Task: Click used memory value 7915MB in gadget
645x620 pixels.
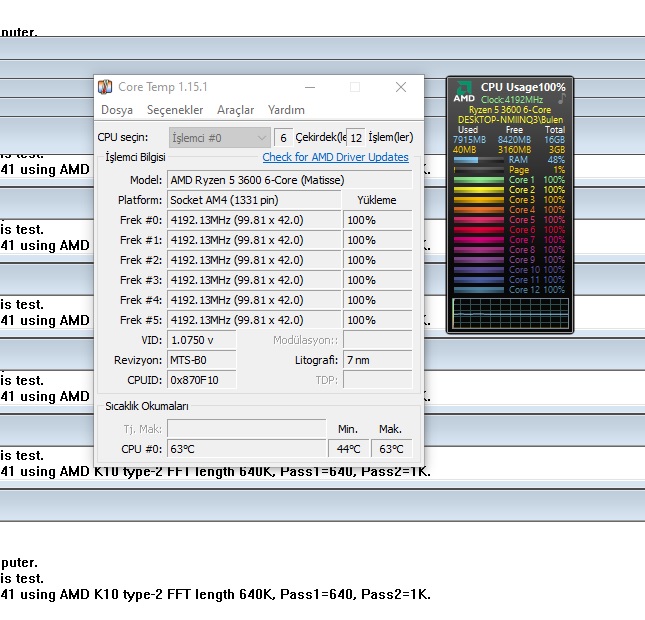Action: 469,139
